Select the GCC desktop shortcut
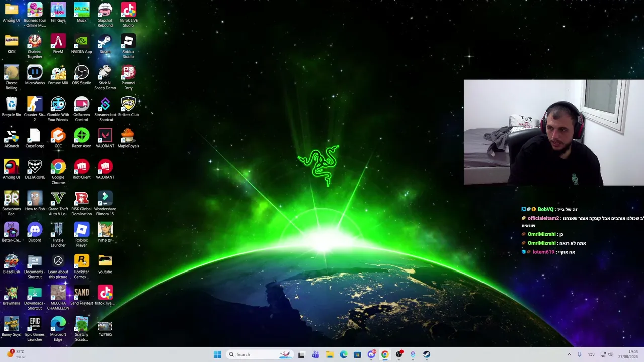This screenshot has height=362, width=644. (58, 138)
